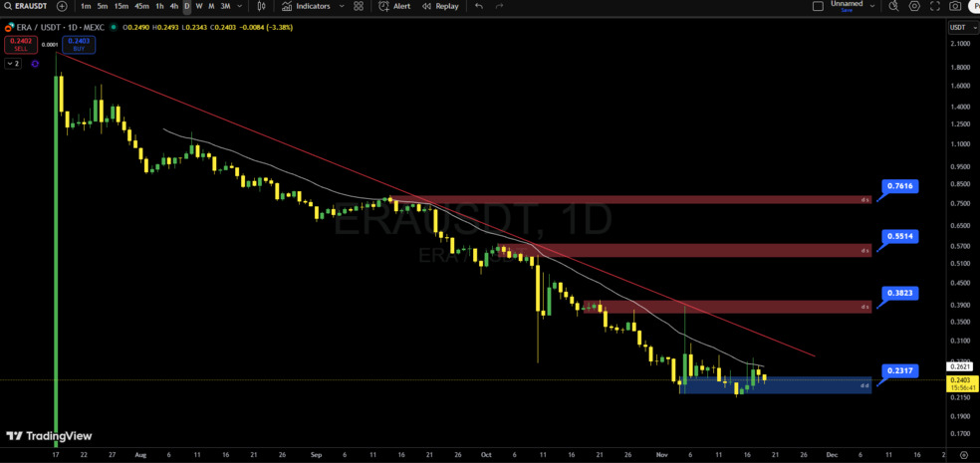Toggle the layout selection square next to Unnamed
This screenshot has height=463, width=980.
pos(818,6)
